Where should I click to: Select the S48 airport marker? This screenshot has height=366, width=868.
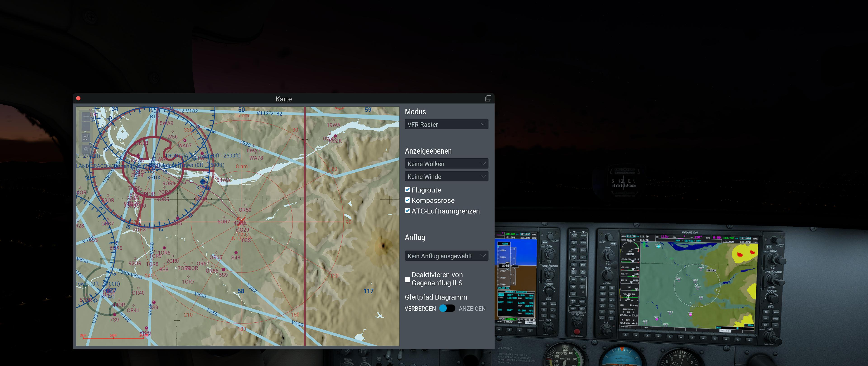[236, 253]
